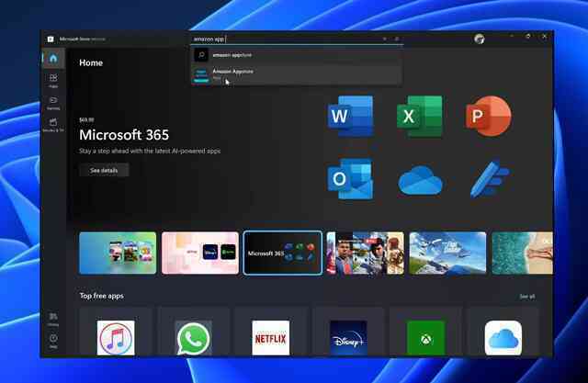588x383 pixels.
Task: Open iCloud in Top free apps
Action: (503, 338)
